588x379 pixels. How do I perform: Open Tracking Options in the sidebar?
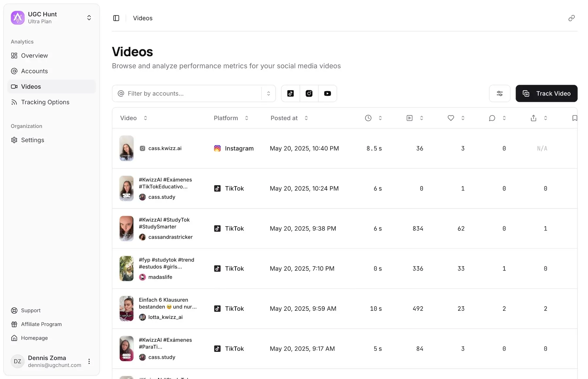[x=45, y=102]
